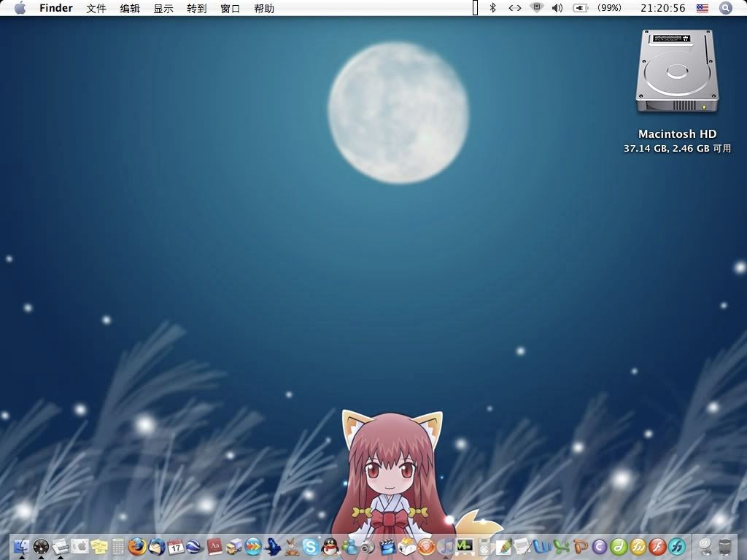Screen dimensions: 747x560
Task: Open the Trash in the dock
Action: tap(724, 546)
